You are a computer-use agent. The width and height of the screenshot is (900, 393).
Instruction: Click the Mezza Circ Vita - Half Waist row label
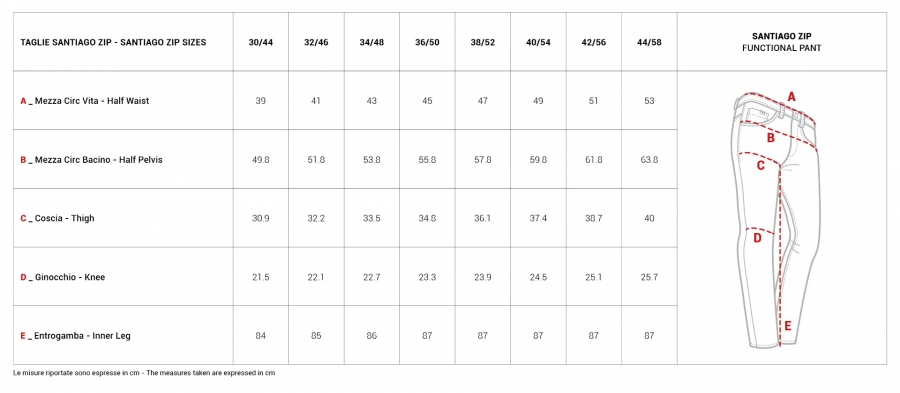[x=84, y=101]
